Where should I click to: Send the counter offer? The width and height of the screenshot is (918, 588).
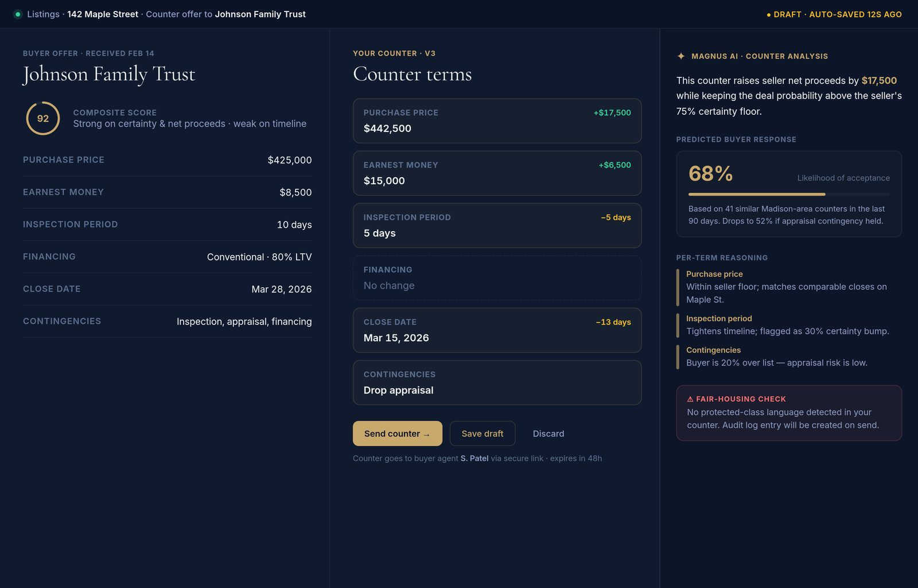[398, 434]
